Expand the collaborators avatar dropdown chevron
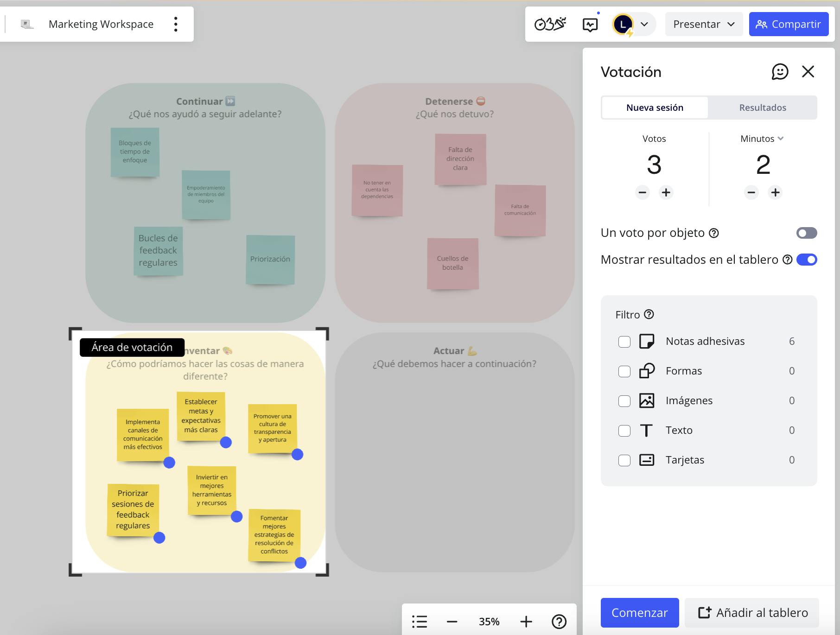The width and height of the screenshot is (840, 635). coord(644,24)
